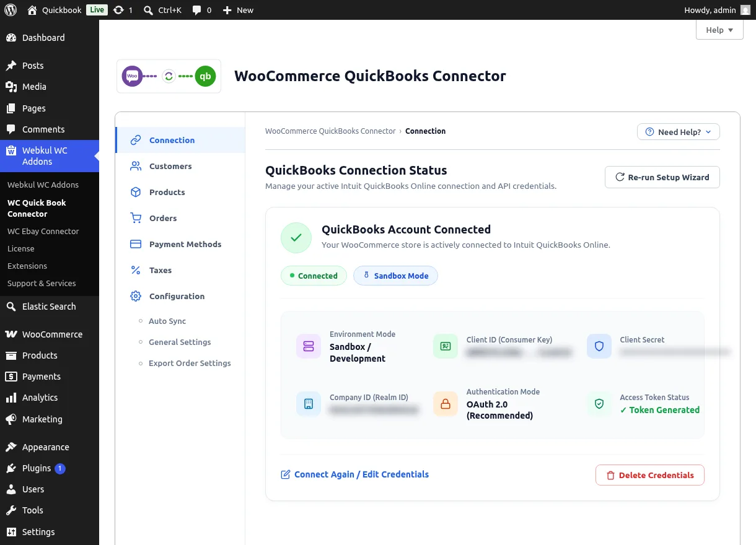
Task: Click the green Connected status badge
Action: 314,276
